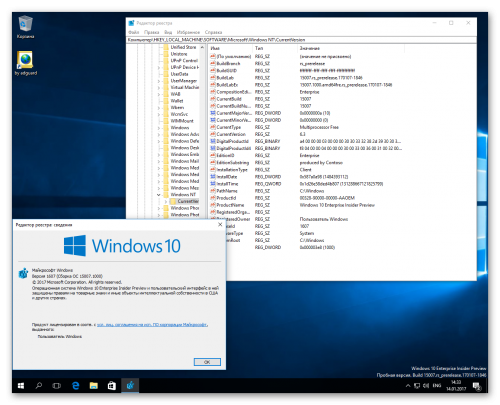This screenshot has width=500, height=405.
Task: Select the CurrentBuild registry value
Action: [x=229, y=99]
